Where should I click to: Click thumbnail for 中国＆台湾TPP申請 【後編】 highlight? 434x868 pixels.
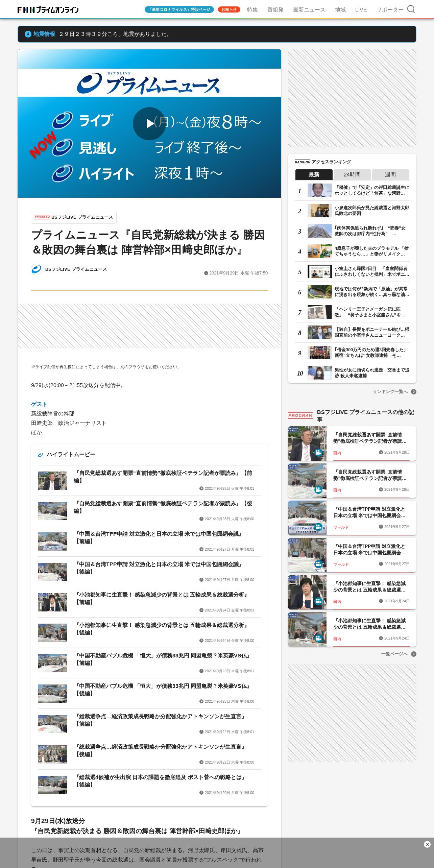coord(52,572)
